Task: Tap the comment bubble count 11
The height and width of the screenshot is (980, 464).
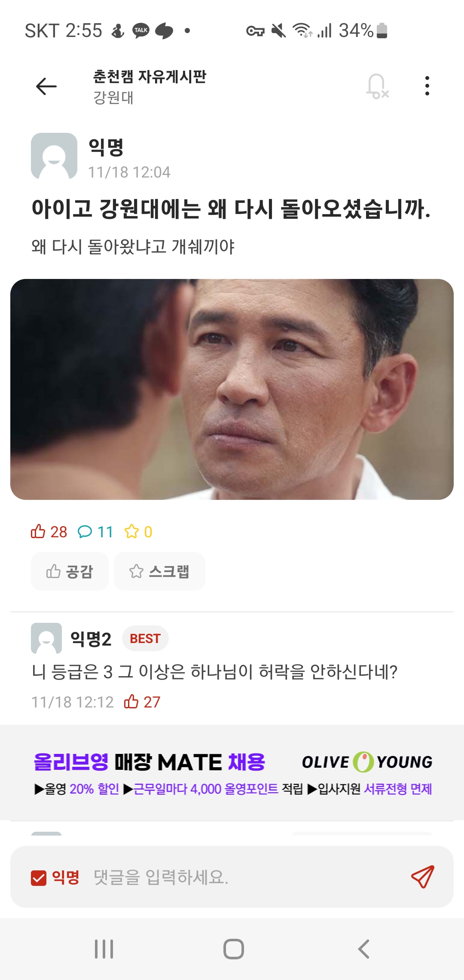Action: point(95,532)
